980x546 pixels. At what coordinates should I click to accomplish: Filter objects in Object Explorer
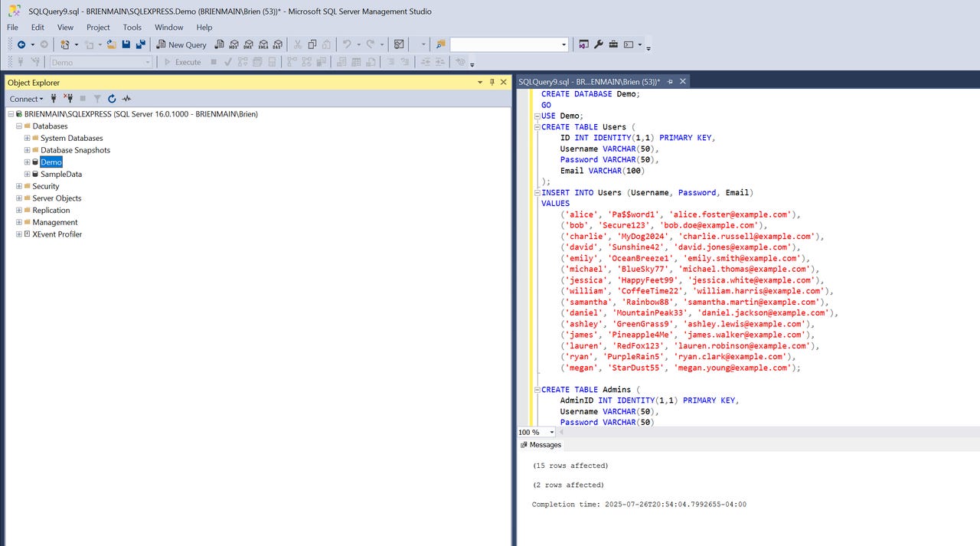pos(98,99)
